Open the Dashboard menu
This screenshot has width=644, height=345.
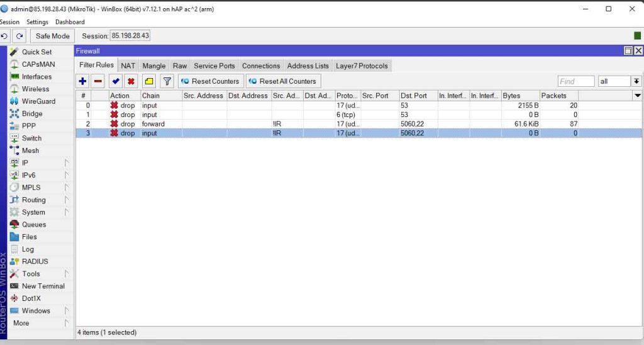[x=70, y=22]
